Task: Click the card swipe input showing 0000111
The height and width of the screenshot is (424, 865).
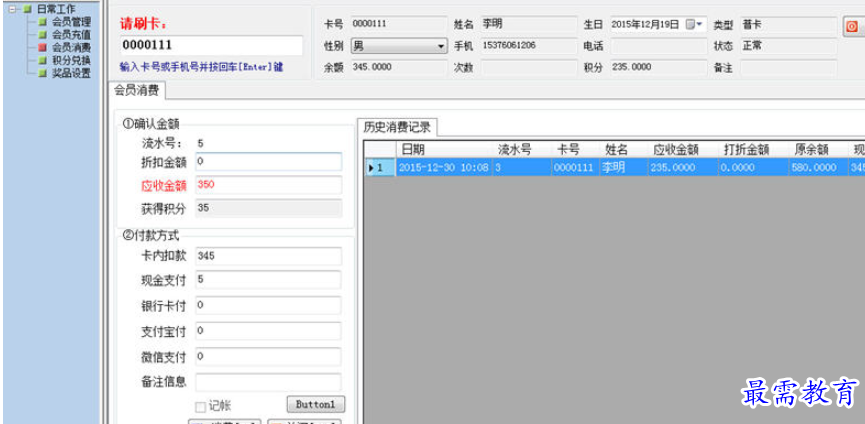Action: (x=211, y=45)
